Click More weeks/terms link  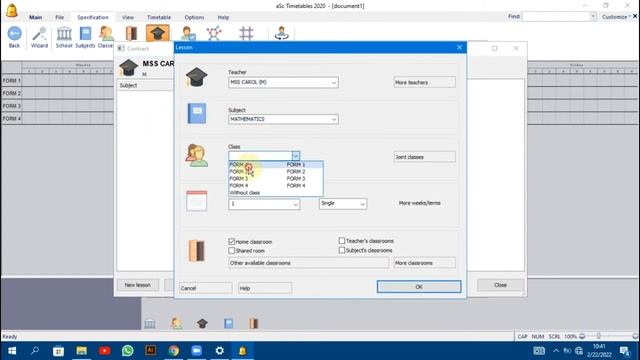pos(420,203)
